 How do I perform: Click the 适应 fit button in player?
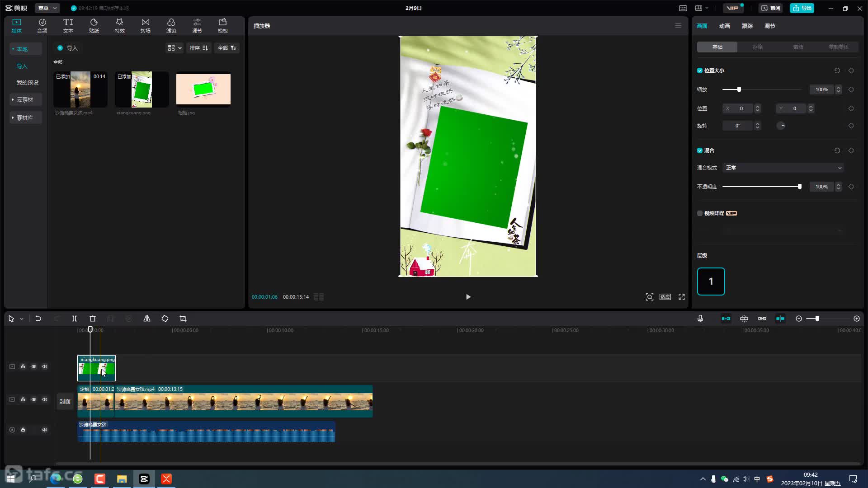click(665, 297)
